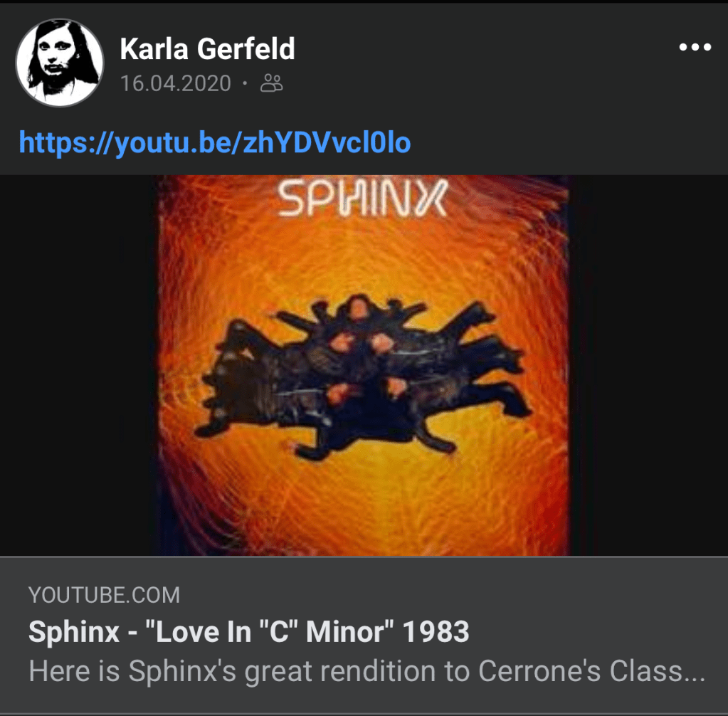
Task: Follow the youtu.be/zhYDVvcl0lo link
Action: pyautogui.click(x=215, y=142)
